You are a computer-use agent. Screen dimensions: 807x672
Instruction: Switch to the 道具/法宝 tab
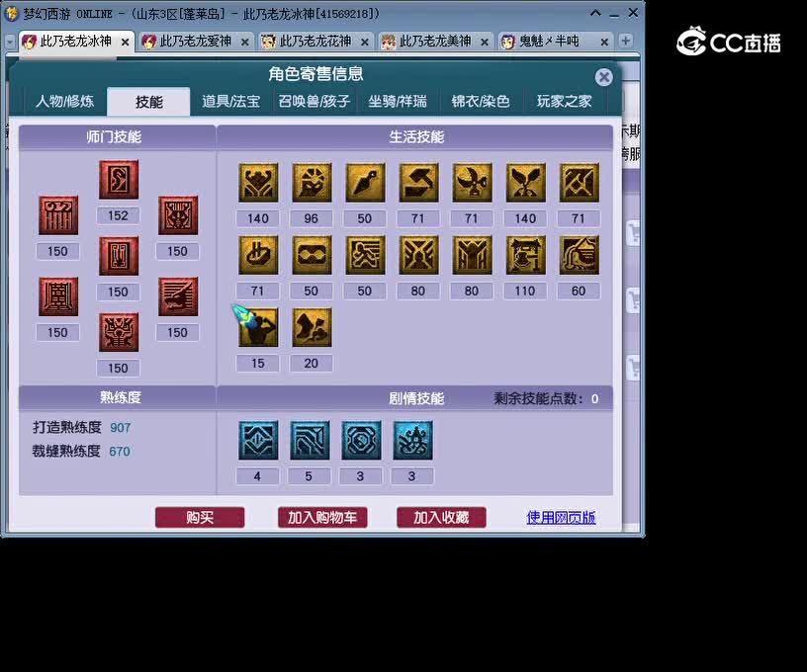click(x=231, y=101)
